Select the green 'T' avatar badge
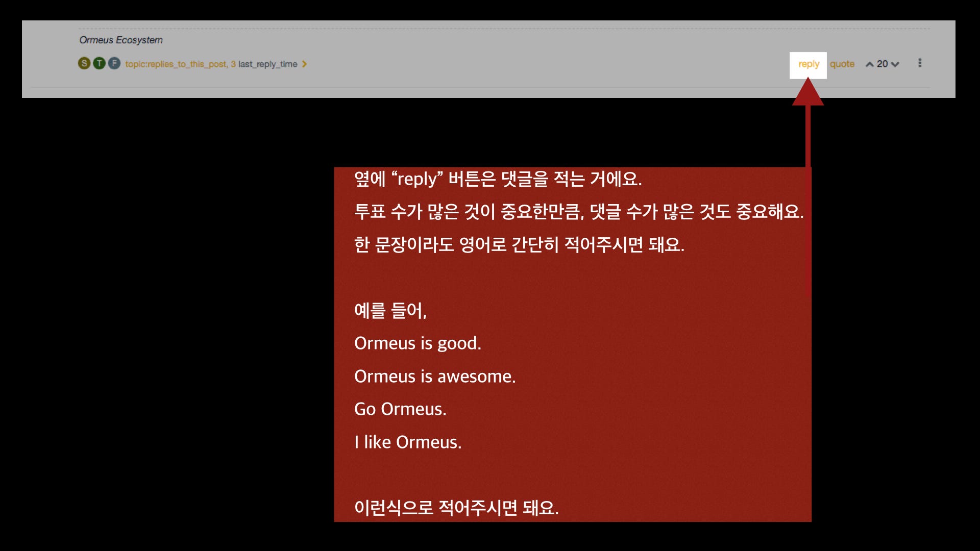980x551 pixels. coord(99,63)
